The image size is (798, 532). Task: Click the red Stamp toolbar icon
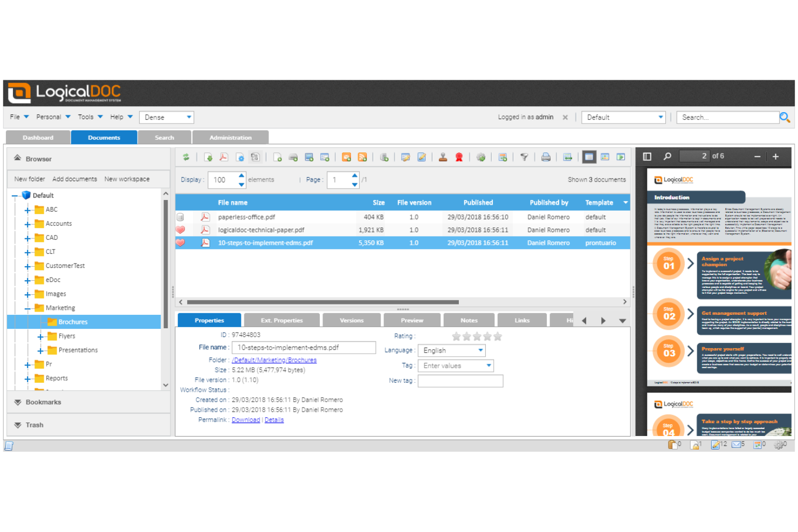(442, 157)
